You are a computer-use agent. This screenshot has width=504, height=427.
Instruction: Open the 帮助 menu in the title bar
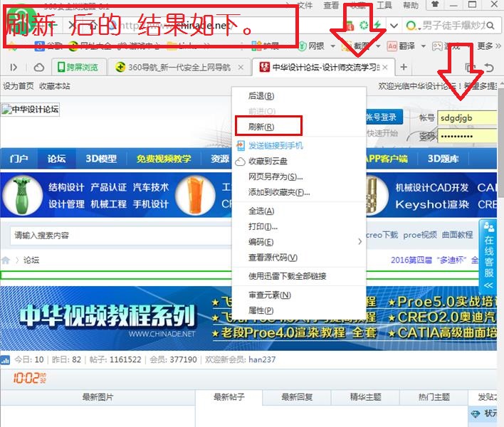411,5
